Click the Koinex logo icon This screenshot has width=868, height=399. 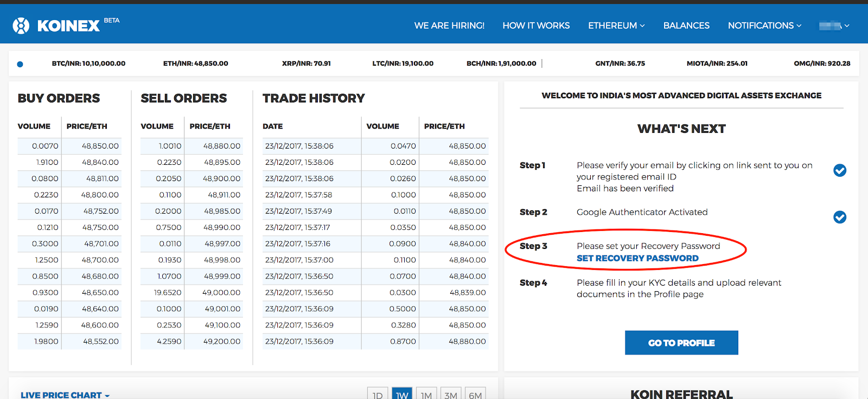tap(21, 25)
